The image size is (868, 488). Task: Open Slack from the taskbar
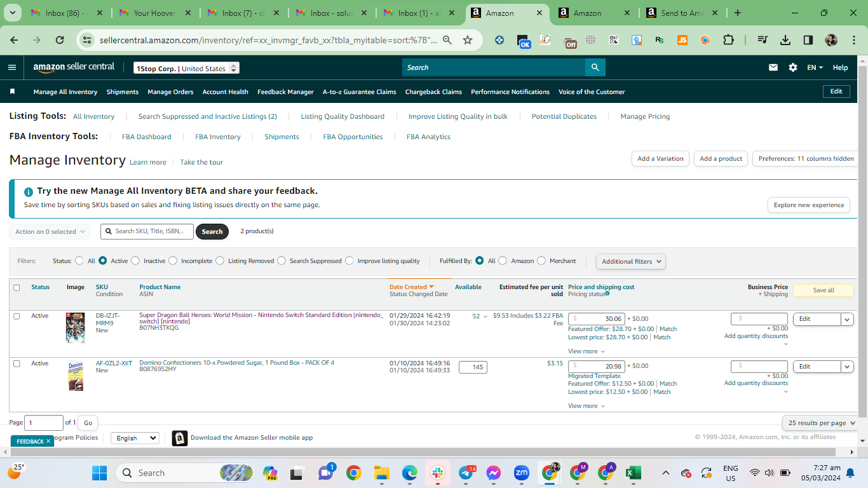pos(438,473)
